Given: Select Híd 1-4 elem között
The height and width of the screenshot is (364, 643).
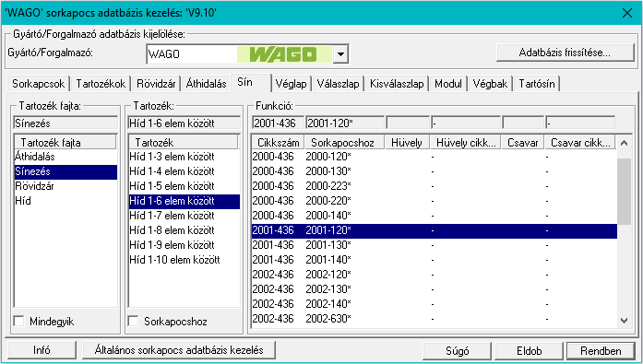Looking at the screenshot, I should click(185, 171).
